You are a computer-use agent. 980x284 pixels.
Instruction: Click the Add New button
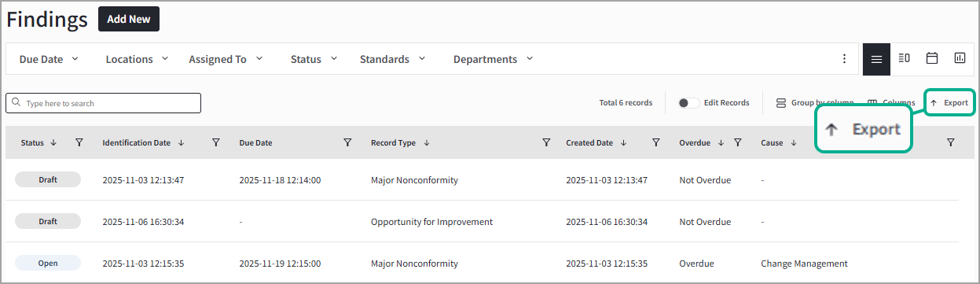pyautogui.click(x=129, y=19)
